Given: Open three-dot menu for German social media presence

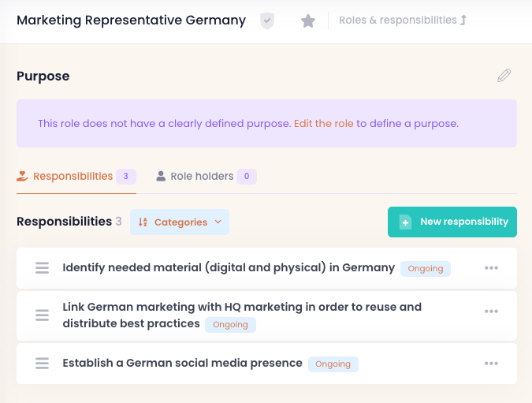Looking at the screenshot, I should point(491,364).
